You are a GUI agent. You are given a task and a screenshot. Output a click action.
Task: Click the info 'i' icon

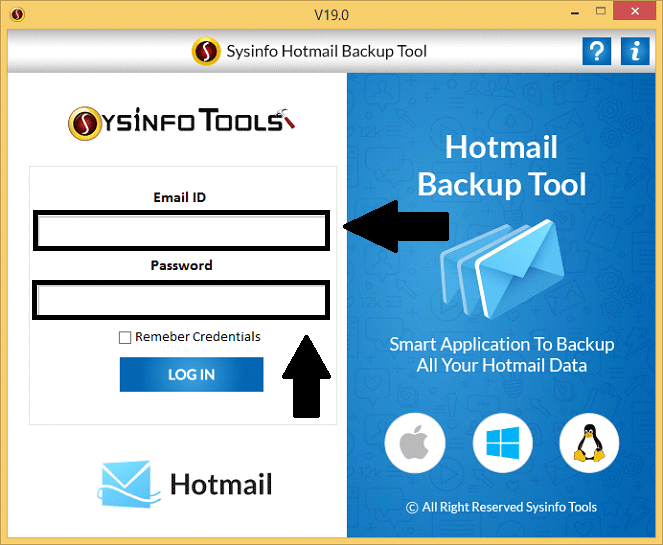(635, 51)
